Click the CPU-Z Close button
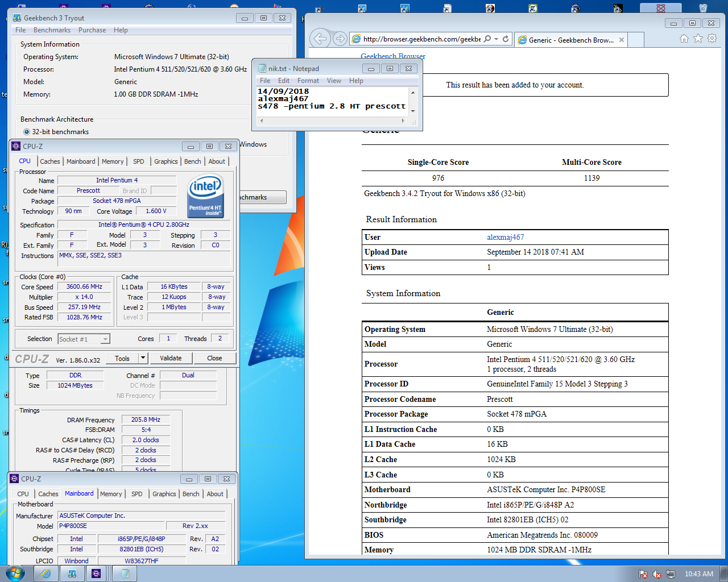 click(x=214, y=358)
